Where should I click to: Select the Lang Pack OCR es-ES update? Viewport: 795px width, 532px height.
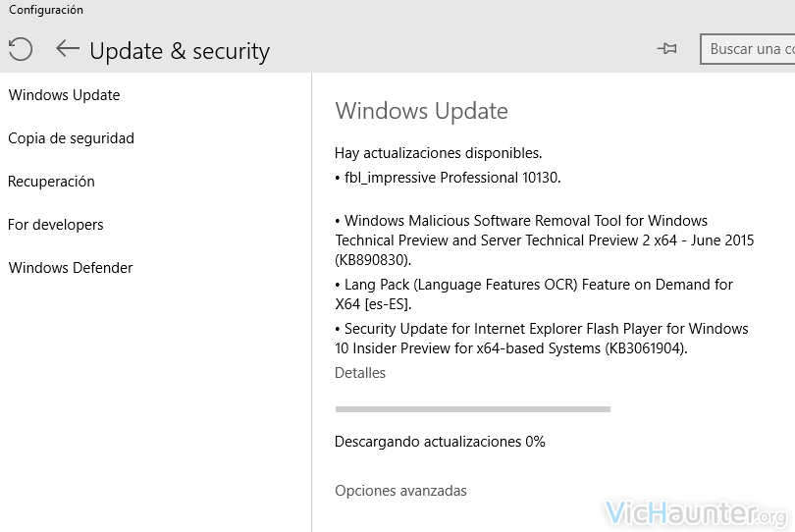(534, 294)
